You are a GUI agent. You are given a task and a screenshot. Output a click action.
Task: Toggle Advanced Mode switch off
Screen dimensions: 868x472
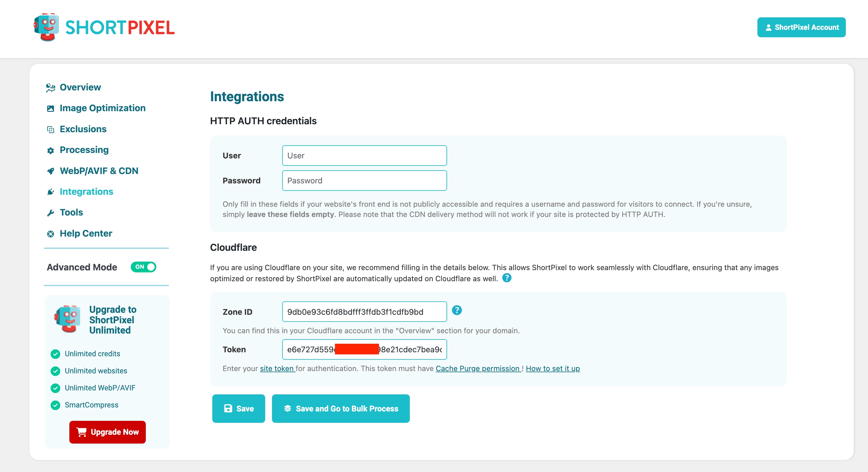[143, 267]
